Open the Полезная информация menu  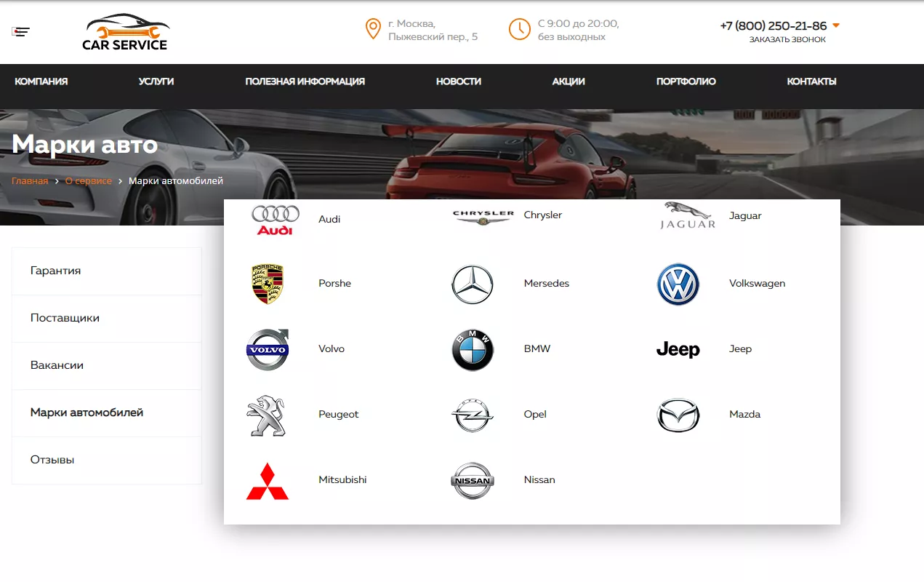(305, 81)
